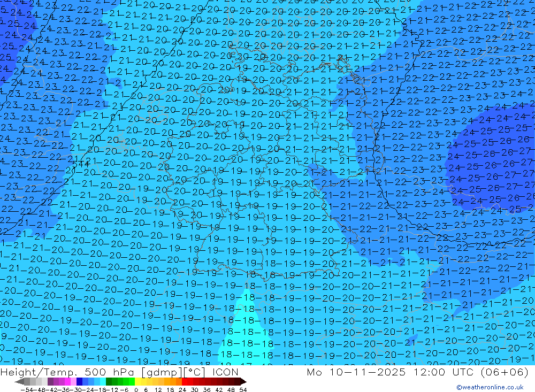Pick the darkest green legend swatch

109,381
